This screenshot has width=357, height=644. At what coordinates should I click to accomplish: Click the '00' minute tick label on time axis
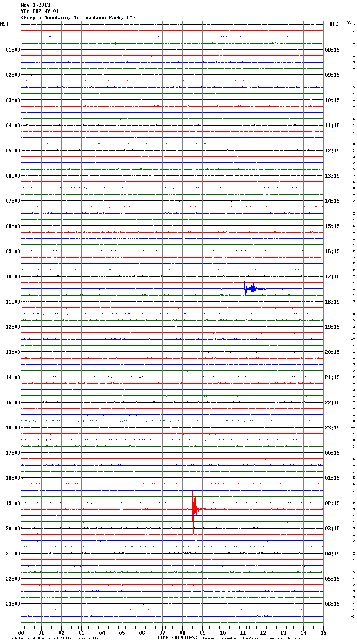(x=21, y=633)
